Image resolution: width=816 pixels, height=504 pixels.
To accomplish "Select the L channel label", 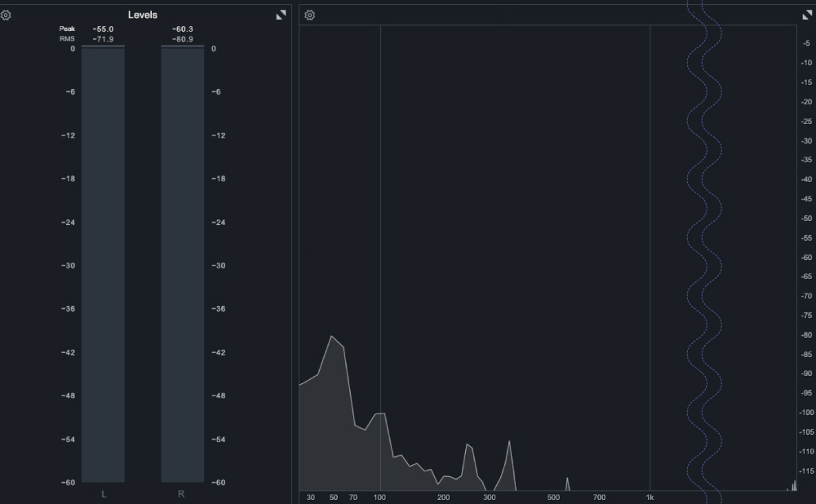I will (x=104, y=494).
